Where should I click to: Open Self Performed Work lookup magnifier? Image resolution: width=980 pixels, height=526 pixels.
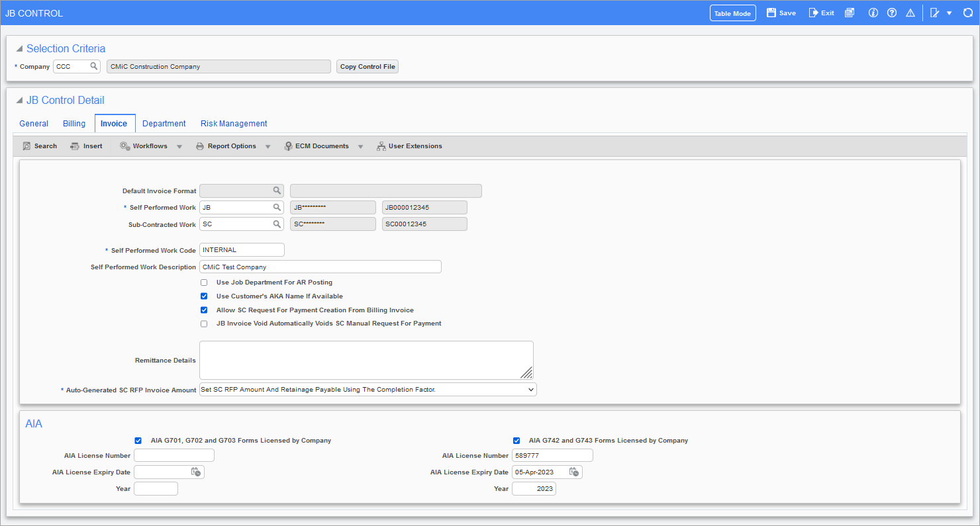tap(277, 207)
